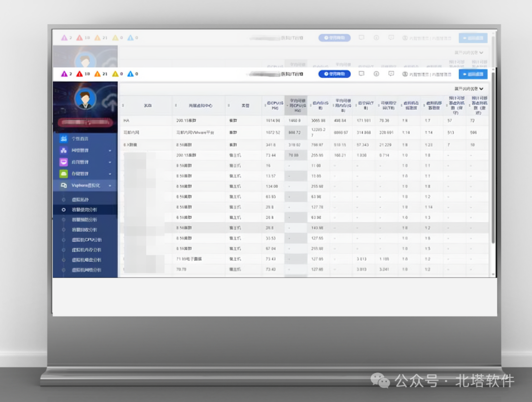The image size is (532, 402).
Task: Click the user avatar picture in sidebar
Action: (85, 98)
